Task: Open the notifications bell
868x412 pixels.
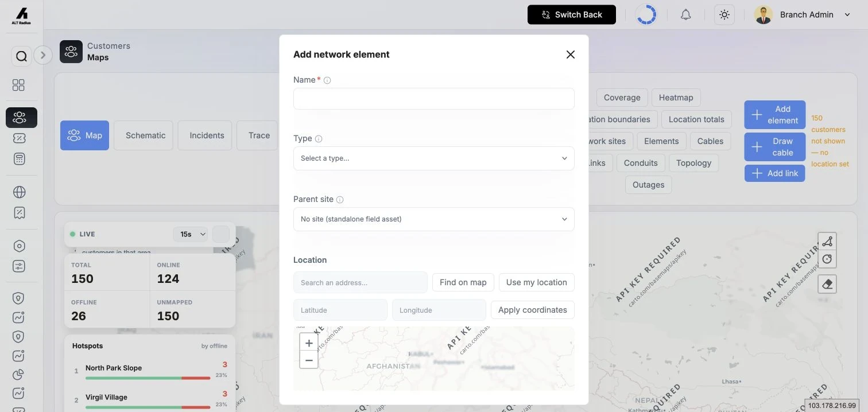Action: (x=685, y=15)
